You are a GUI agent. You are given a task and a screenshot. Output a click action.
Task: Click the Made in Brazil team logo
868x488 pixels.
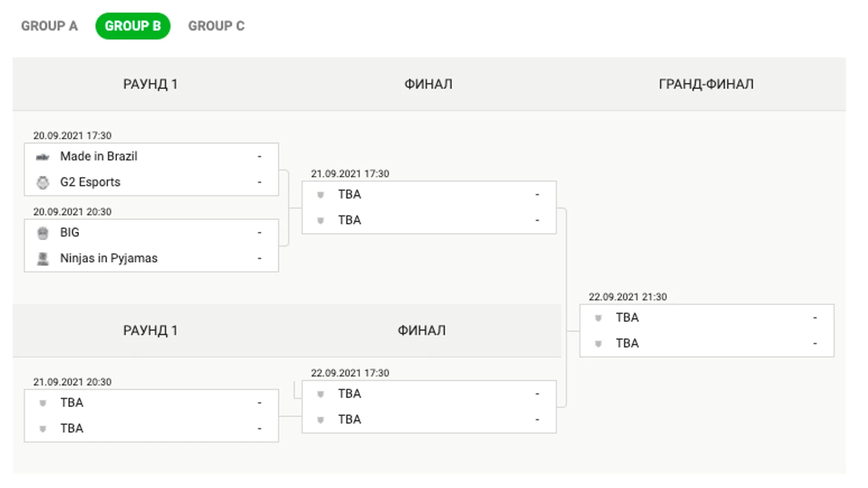click(x=43, y=157)
